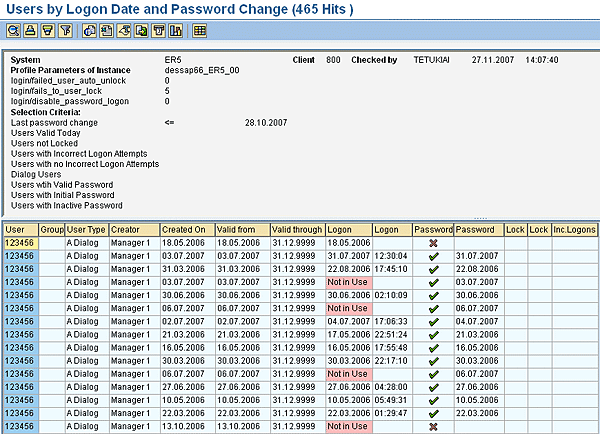
Task: Select the logon time cell 05:49:31
Action: pyautogui.click(x=391, y=399)
